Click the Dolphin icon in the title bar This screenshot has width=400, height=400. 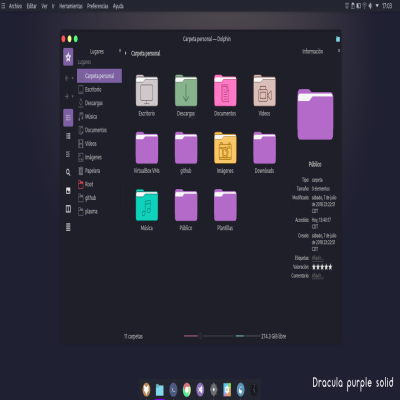[338, 39]
